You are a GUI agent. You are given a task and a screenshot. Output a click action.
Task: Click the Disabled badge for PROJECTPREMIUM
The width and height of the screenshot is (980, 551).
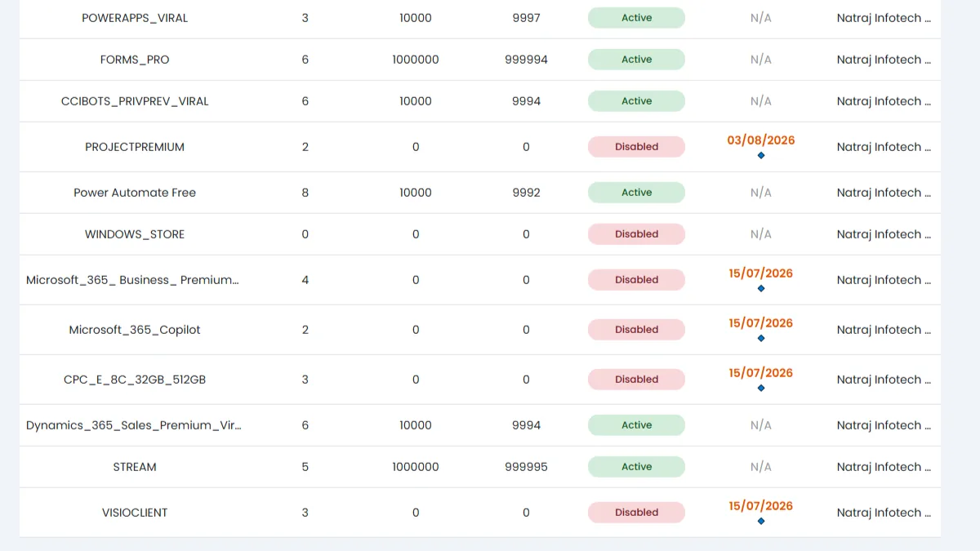point(636,147)
